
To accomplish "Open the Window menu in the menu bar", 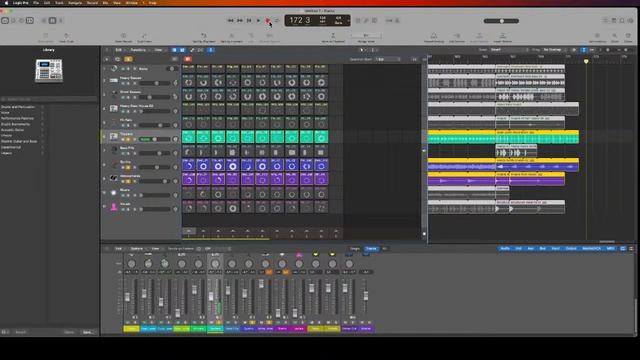I will (131, 2).
